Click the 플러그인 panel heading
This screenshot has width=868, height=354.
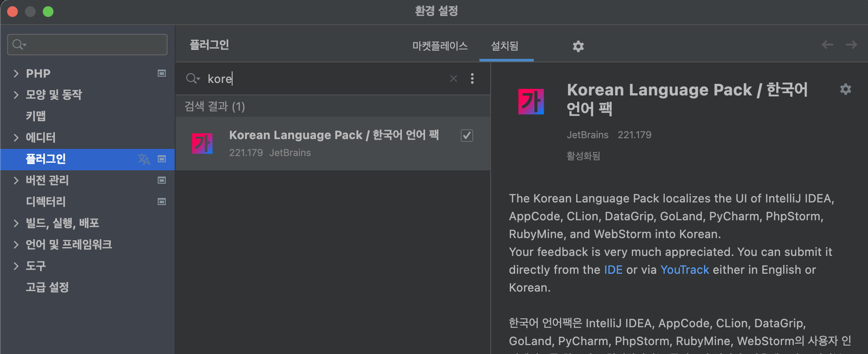tap(209, 45)
